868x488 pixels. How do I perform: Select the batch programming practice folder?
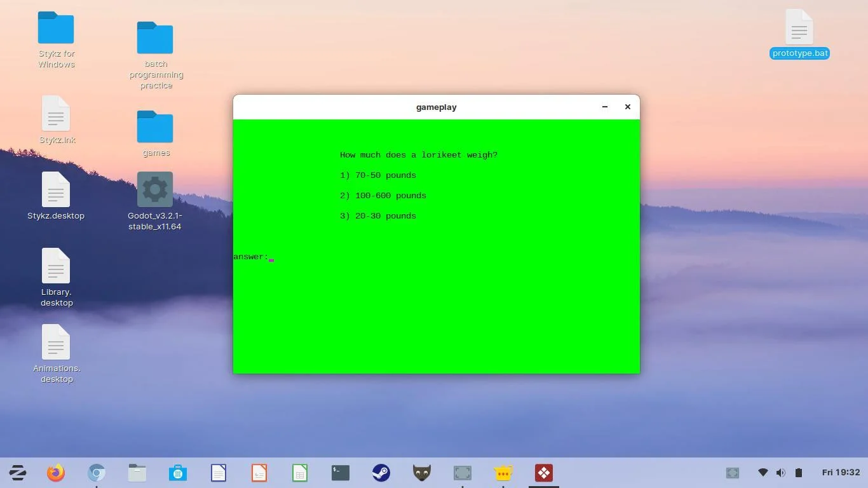(156, 55)
